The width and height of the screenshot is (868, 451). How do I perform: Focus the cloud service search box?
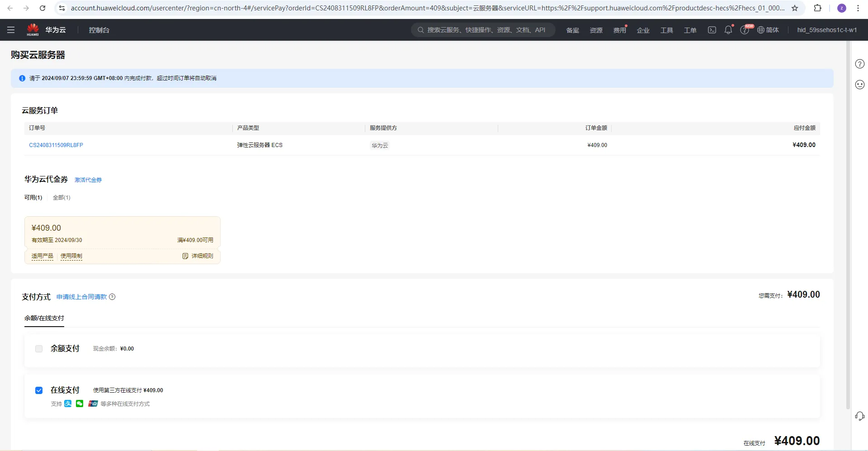(483, 30)
